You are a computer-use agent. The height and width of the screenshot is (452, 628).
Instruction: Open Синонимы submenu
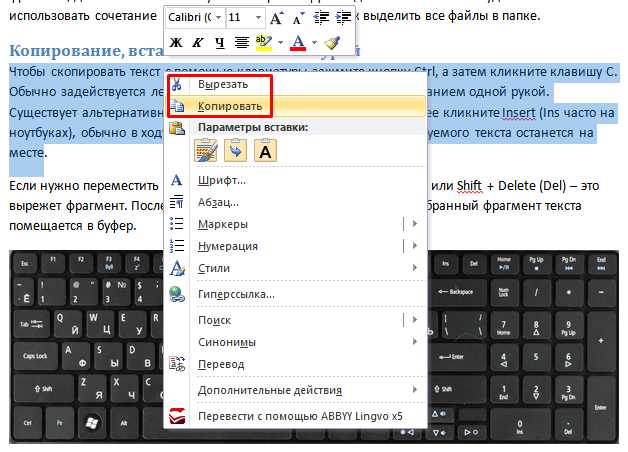(296, 342)
